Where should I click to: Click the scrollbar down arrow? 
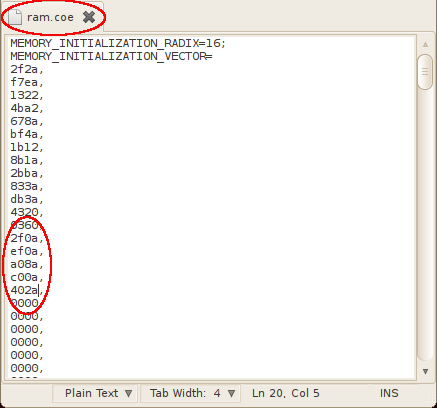(425, 371)
